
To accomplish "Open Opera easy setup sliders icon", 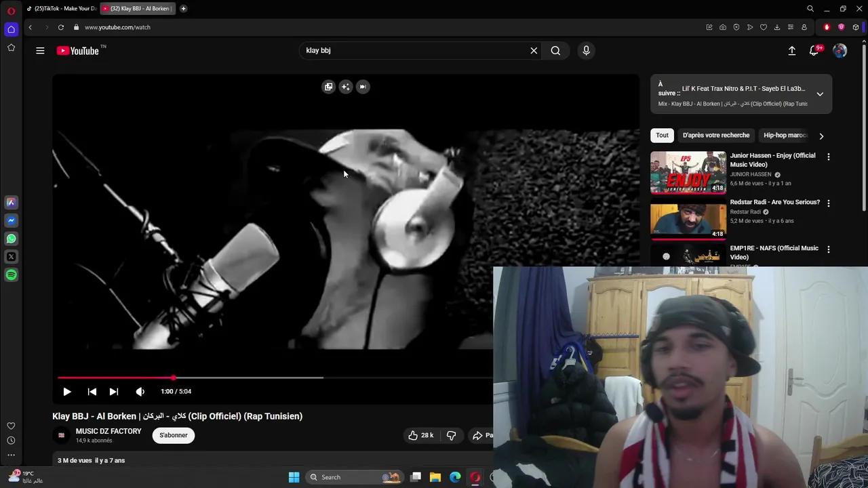I will [x=790, y=27].
